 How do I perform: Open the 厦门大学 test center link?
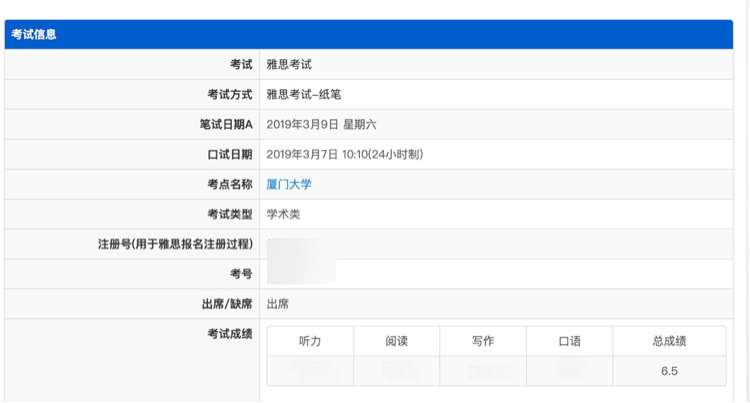click(289, 185)
